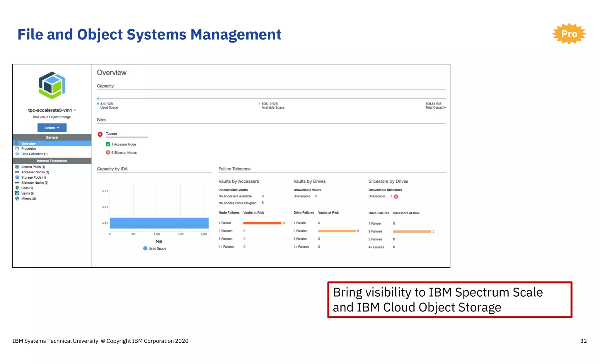Open Slicestor Nodes (6) entry
Image resolution: width=600 pixels, height=364 pixels.
35,183
